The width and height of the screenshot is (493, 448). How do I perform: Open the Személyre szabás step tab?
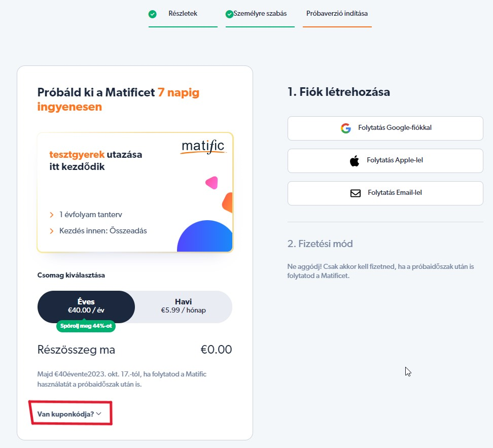(x=260, y=14)
